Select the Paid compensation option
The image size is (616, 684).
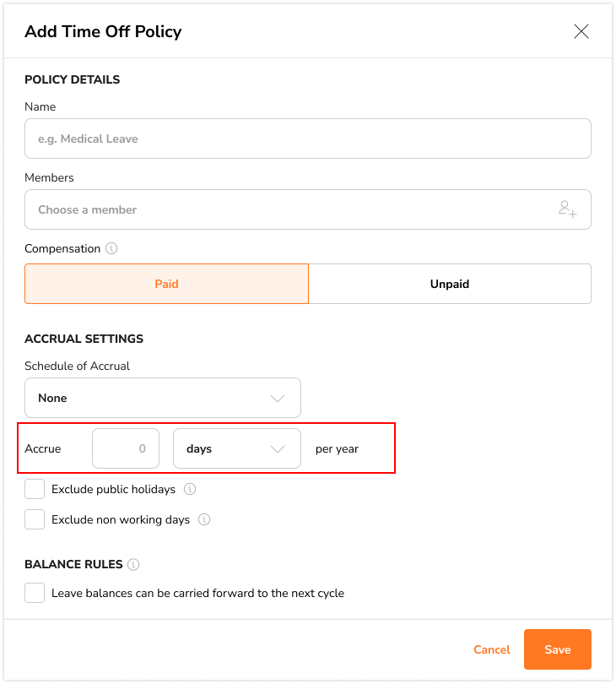point(166,284)
